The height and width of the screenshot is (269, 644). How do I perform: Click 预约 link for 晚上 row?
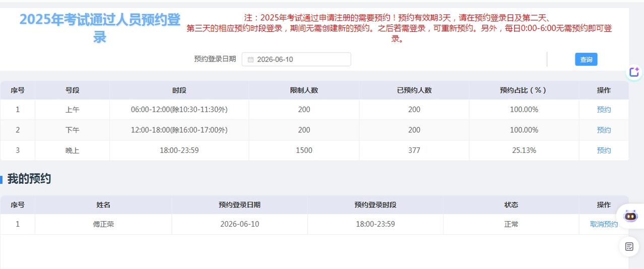point(604,150)
